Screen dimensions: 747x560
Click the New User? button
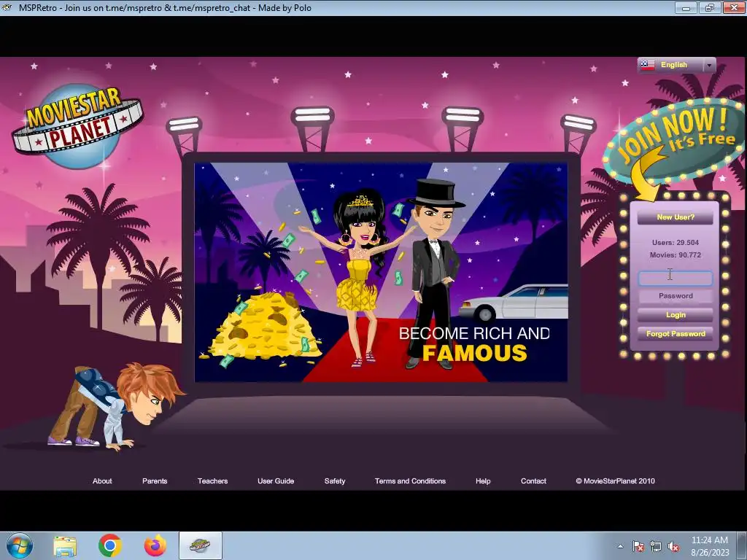pos(675,217)
